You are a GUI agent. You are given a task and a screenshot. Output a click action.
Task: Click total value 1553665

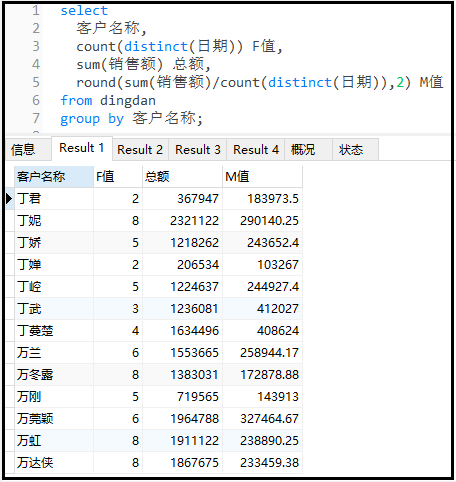182,353
